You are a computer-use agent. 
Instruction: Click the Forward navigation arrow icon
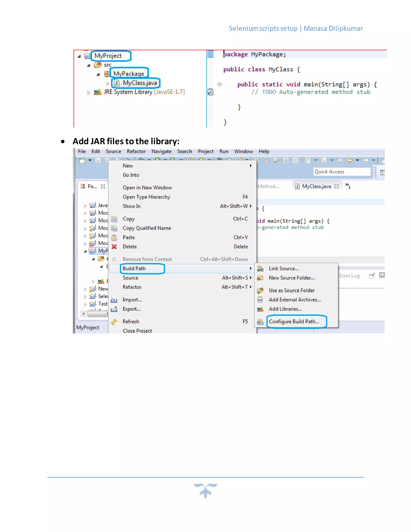[365, 160]
